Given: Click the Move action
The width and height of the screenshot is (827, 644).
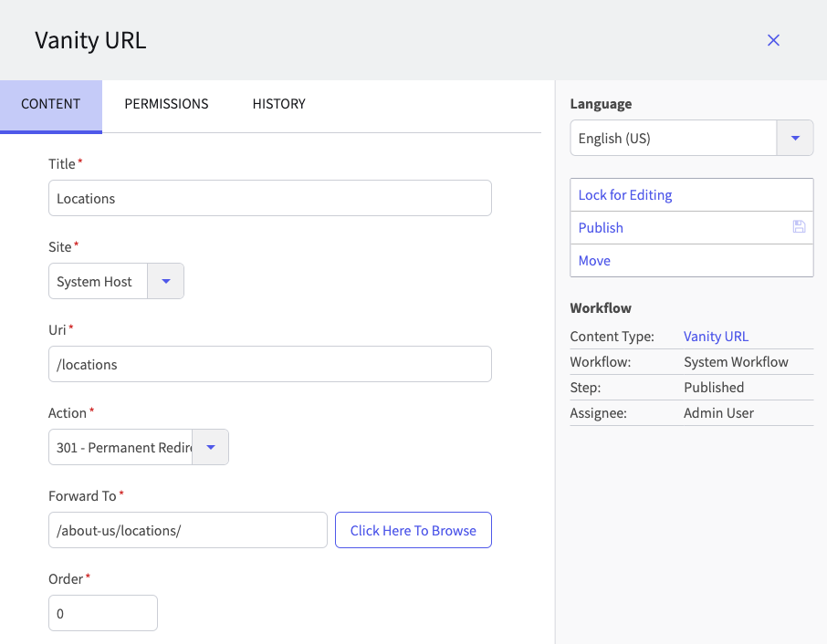Looking at the screenshot, I should (593, 260).
